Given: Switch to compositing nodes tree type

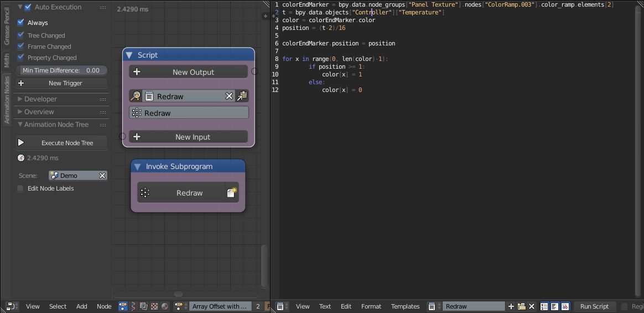Looking at the screenshot, I should [144, 306].
